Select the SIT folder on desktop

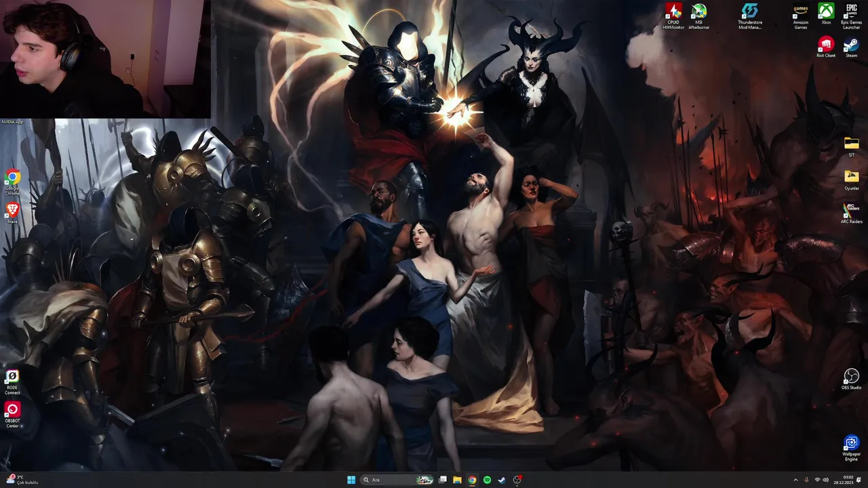point(851,146)
